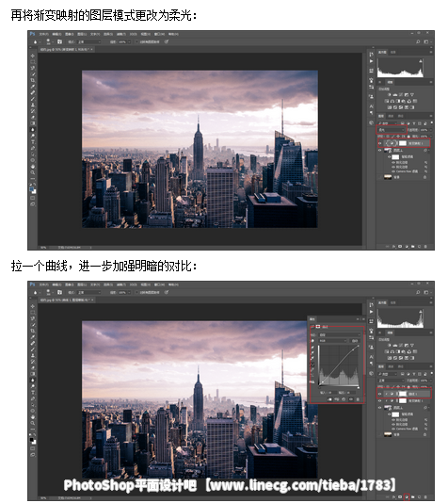Select the Healing Brush tool in lower window
The height and width of the screenshot is (503, 448).
(33, 343)
